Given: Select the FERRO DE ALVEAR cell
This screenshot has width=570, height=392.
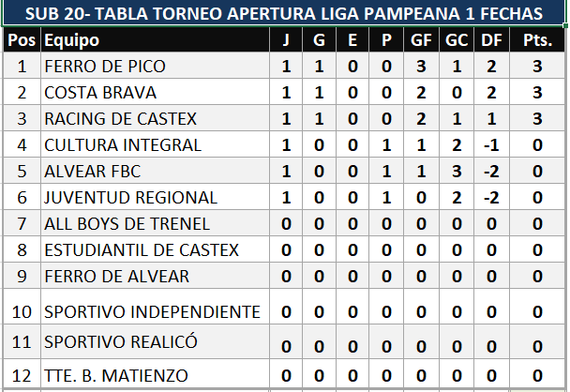Looking at the screenshot, I should pyautogui.click(x=116, y=277).
